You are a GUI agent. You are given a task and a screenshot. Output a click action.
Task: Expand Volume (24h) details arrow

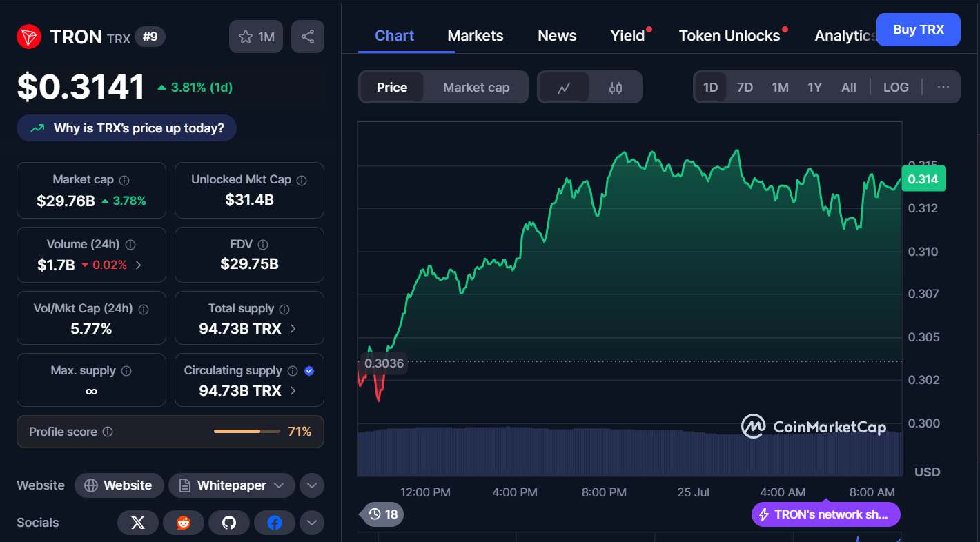[138, 265]
